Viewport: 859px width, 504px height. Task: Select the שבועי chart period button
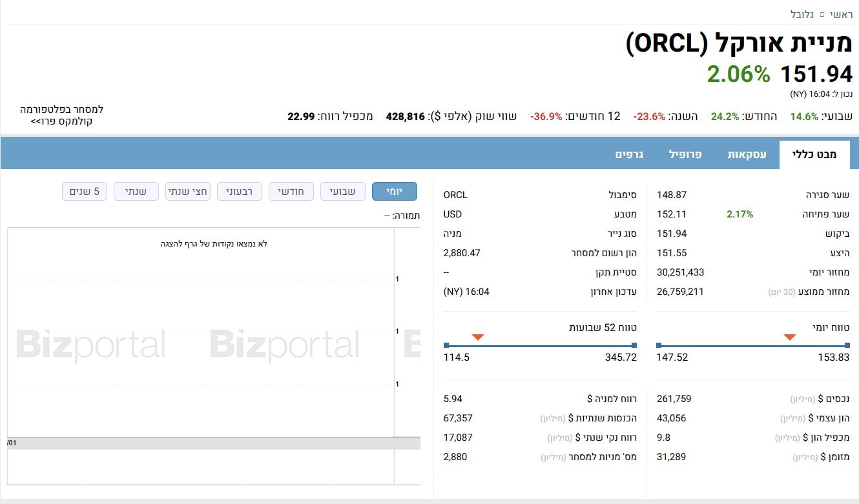click(343, 192)
